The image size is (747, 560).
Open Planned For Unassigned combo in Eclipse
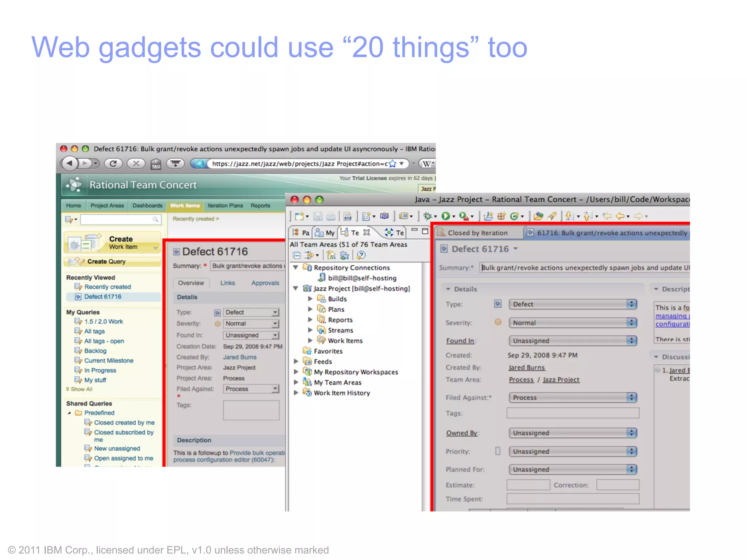tap(573, 469)
